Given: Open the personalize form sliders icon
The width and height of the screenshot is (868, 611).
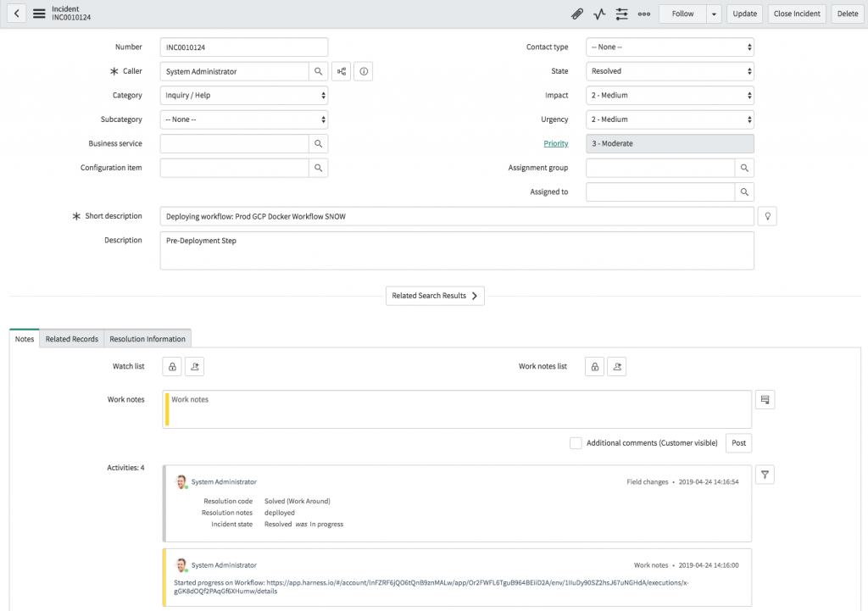Looking at the screenshot, I should tap(621, 14).
